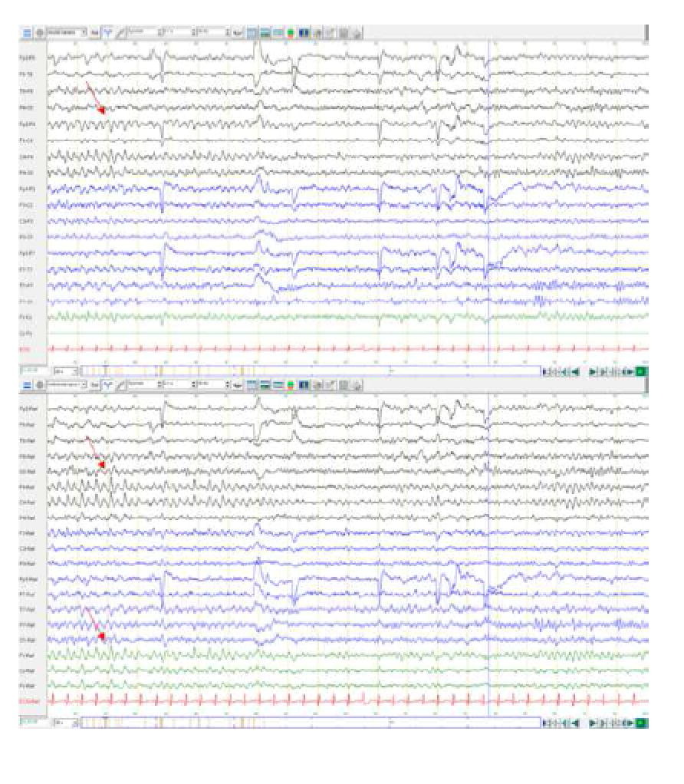Open the second value combo box in upper toolbar
This screenshot has width=684, height=784.
pyautogui.click(x=179, y=32)
